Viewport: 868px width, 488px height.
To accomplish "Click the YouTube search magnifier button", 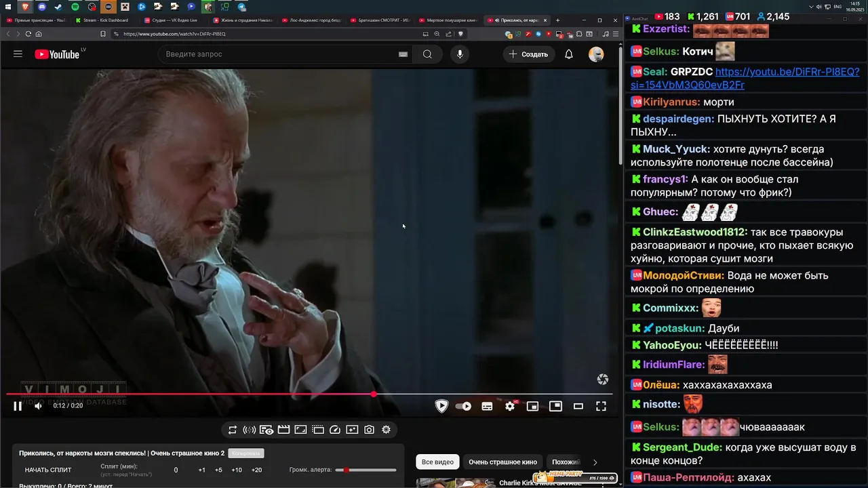I will point(427,54).
